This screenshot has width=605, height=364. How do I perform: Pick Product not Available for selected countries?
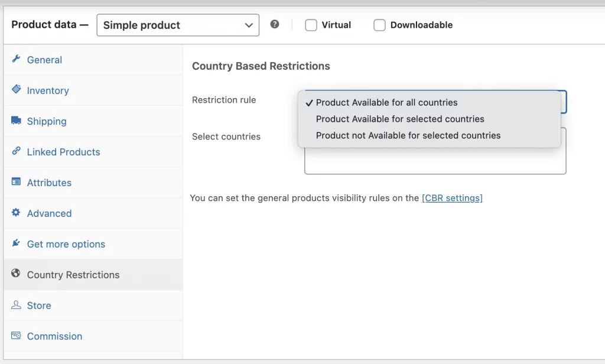click(408, 135)
